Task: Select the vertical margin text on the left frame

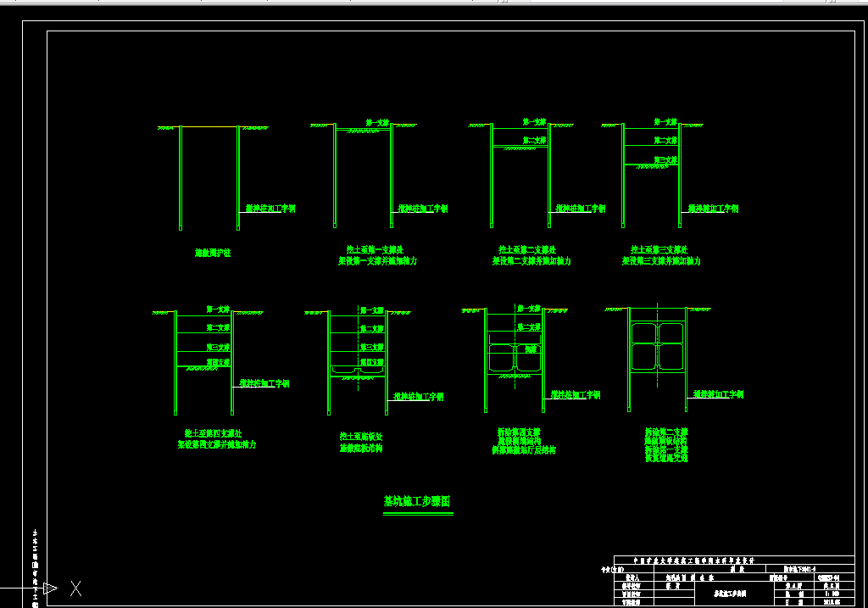Action: click(x=35, y=569)
